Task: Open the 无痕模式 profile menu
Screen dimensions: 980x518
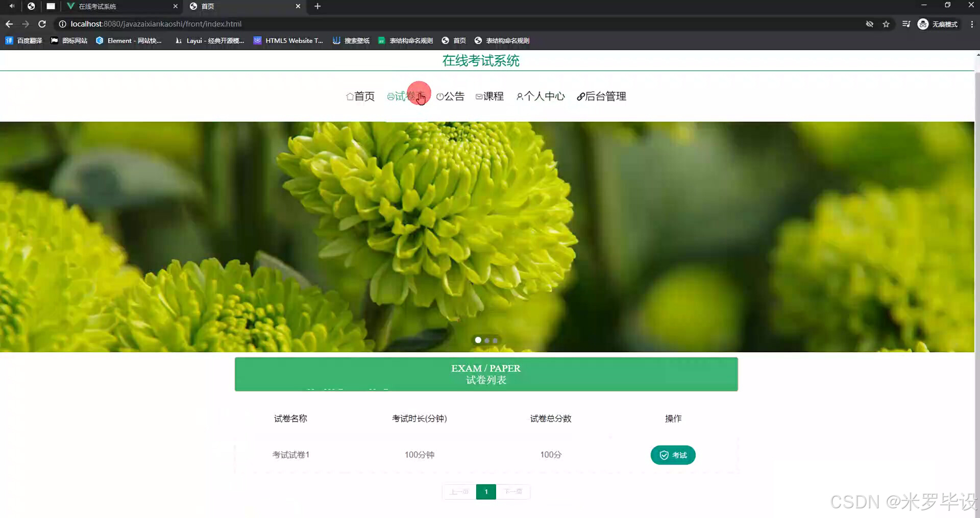Action: 938,24
